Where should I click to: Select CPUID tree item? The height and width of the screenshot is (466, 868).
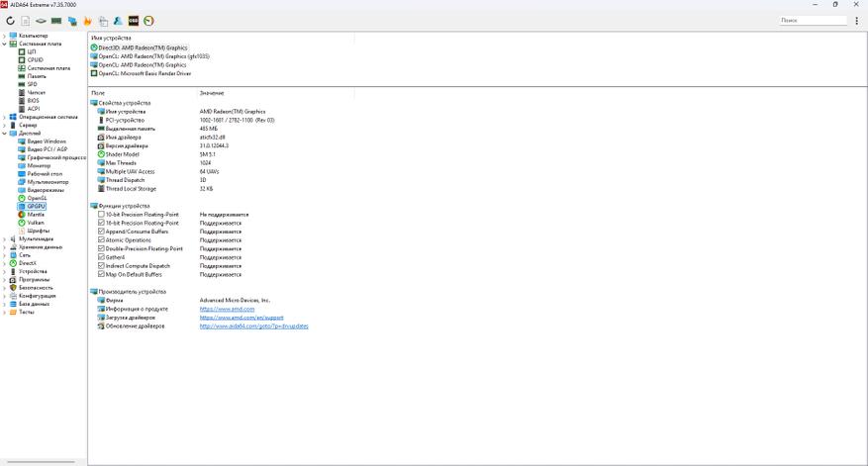[x=35, y=59]
